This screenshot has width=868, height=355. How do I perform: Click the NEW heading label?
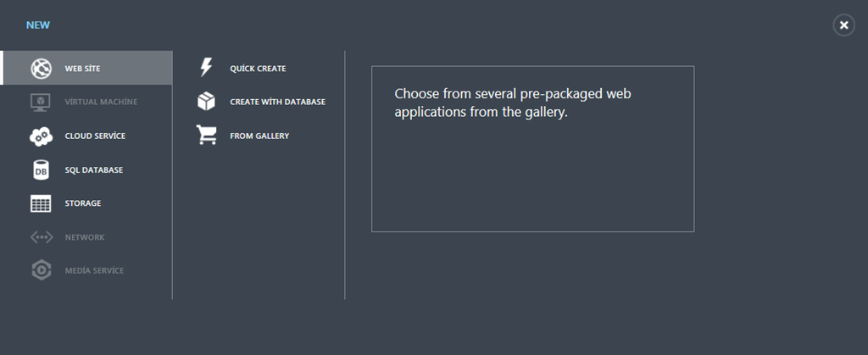click(38, 25)
